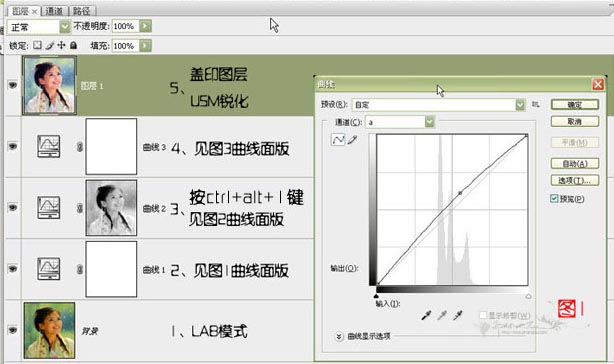
Task: Open the blend mode dropdown set to normal
Action: tap(38, 27)
